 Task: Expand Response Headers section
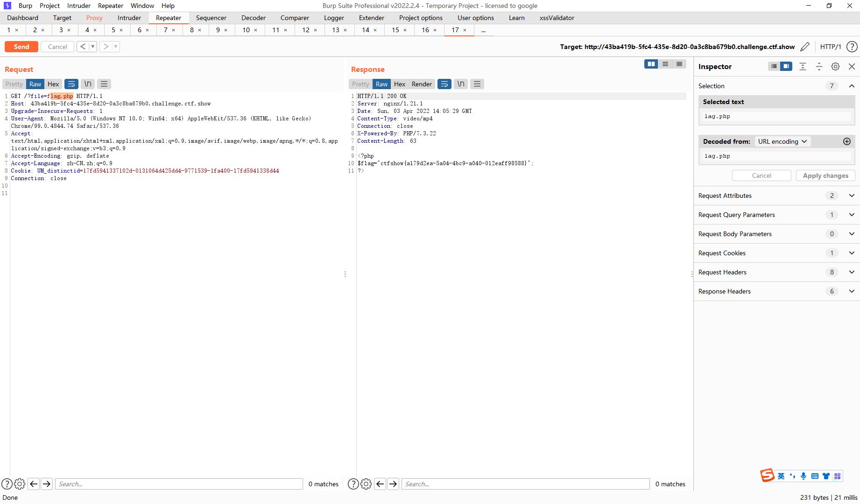pos(776,291)
